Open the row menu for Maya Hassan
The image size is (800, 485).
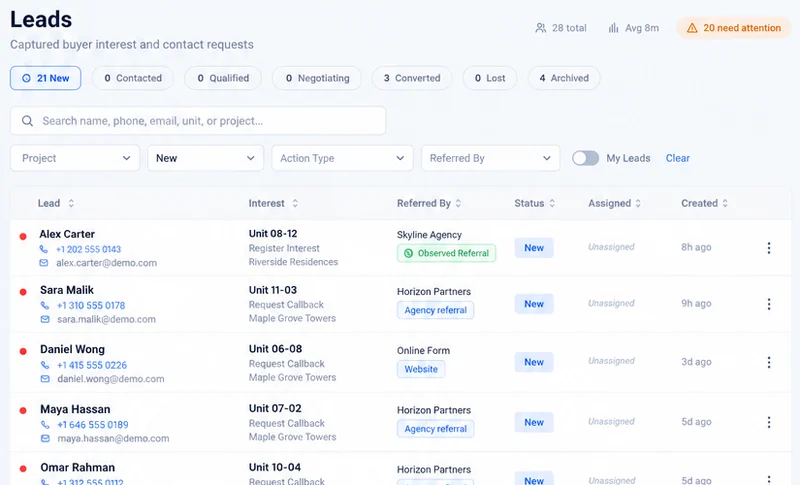[x=768, y=422]
